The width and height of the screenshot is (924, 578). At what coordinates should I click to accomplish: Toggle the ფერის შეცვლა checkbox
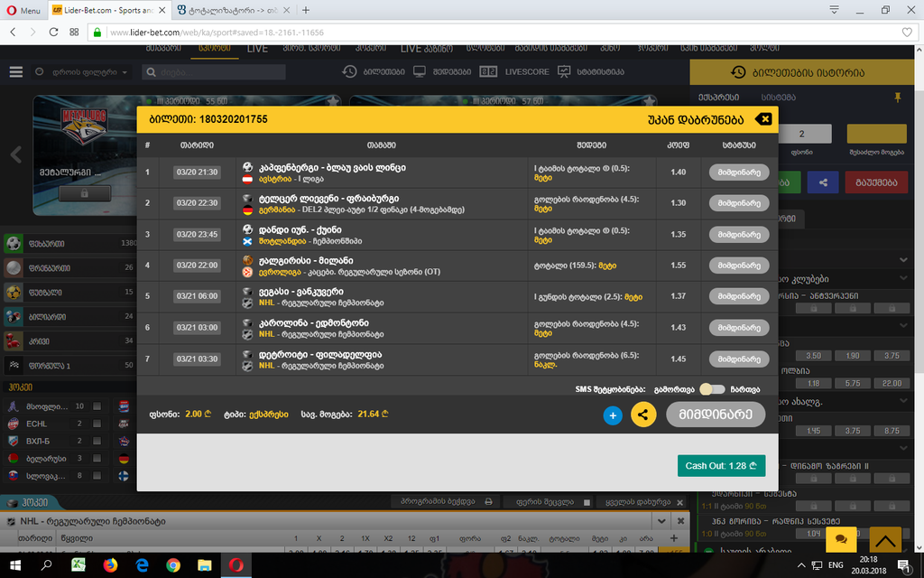pyautogui.click(x=587, y=502)
